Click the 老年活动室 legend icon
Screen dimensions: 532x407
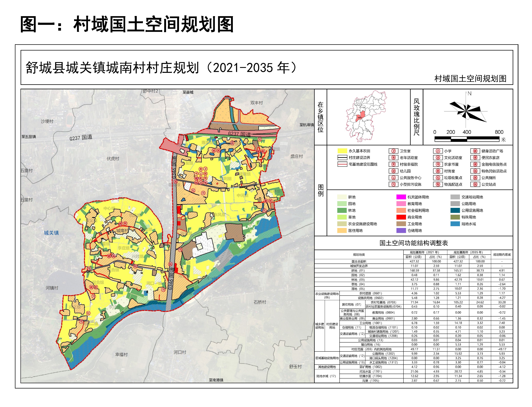(393, 158)
